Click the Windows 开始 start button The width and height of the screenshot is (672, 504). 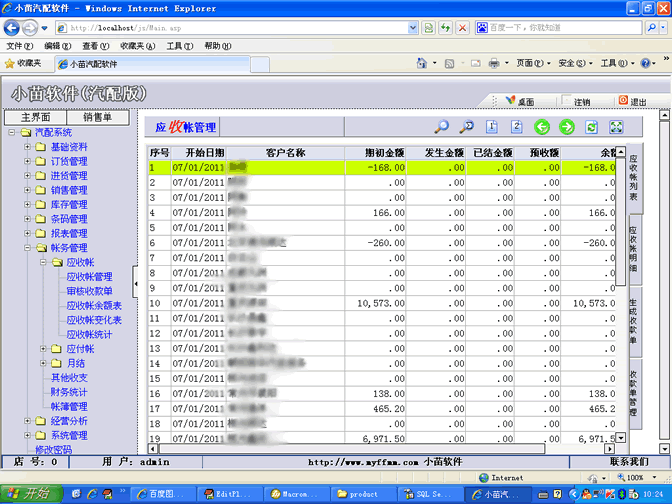click(31, 494)
